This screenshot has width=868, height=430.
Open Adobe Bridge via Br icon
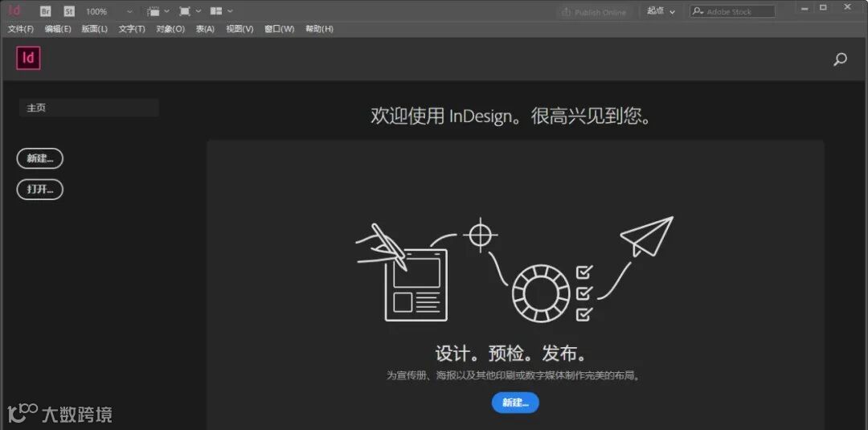pos(46,11)
